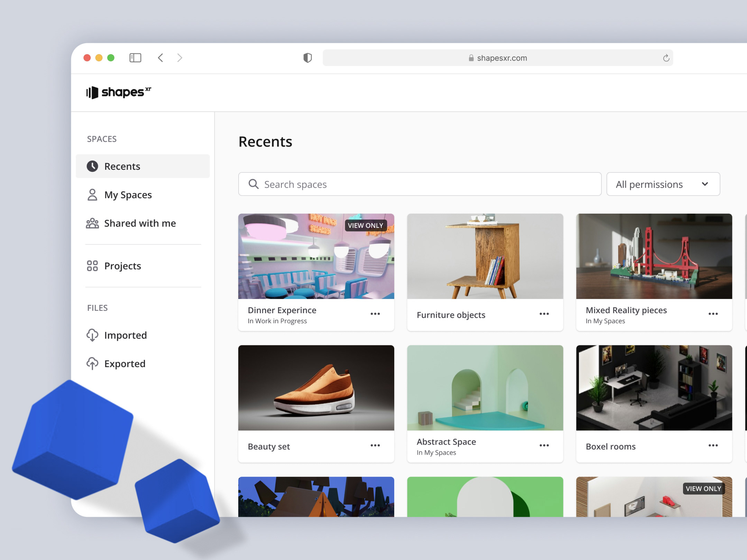Click the ShapesXR logo
747x560 pixels.
click(119, 92)
